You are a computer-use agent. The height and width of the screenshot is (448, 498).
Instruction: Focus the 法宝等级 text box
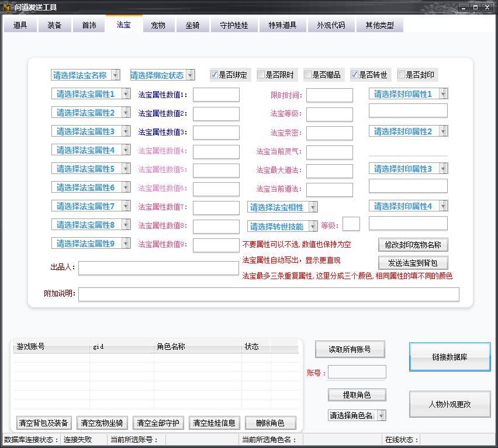[329, 114]
